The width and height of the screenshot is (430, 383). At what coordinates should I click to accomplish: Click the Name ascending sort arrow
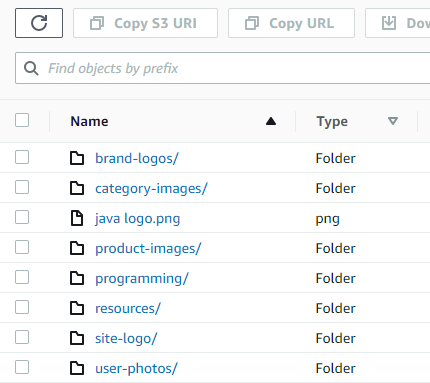click(271, 121)
